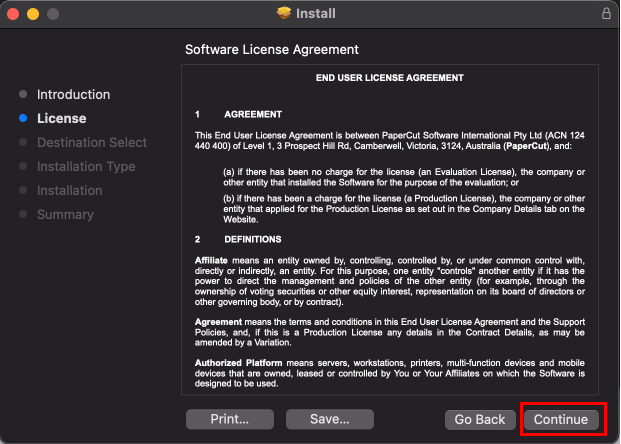Click the lock icon in title bar
Screen dimensions: 621x444
click(x=606, y=13)
